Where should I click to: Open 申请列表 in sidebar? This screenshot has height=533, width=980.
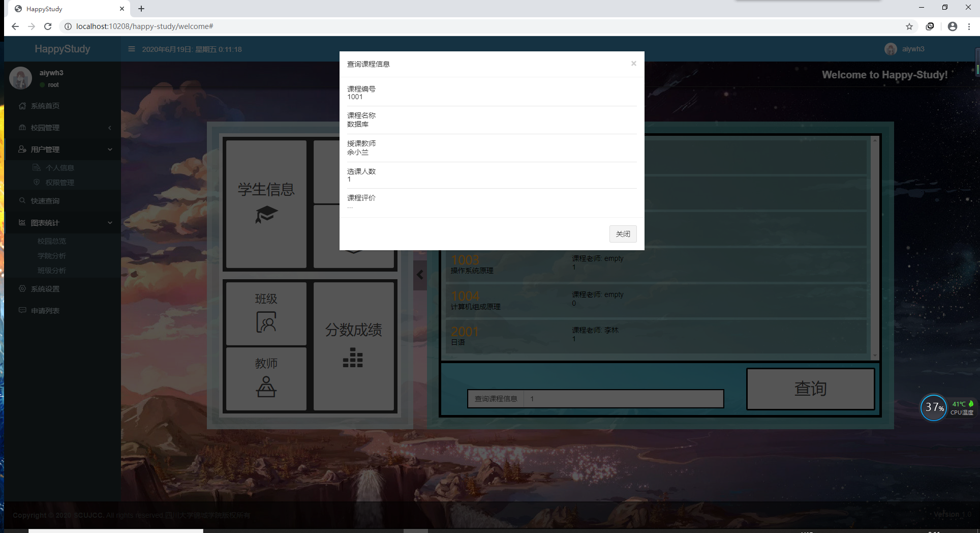(45, 311)
